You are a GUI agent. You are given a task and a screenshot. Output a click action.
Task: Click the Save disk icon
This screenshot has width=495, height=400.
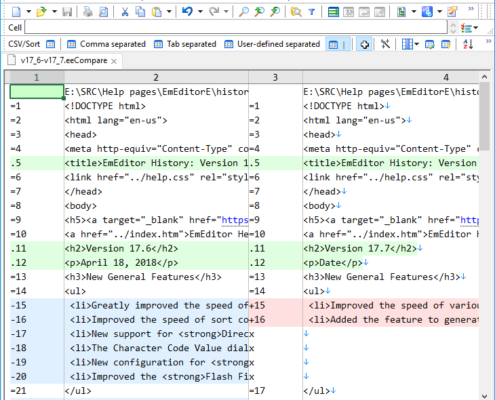pos(67,12)
